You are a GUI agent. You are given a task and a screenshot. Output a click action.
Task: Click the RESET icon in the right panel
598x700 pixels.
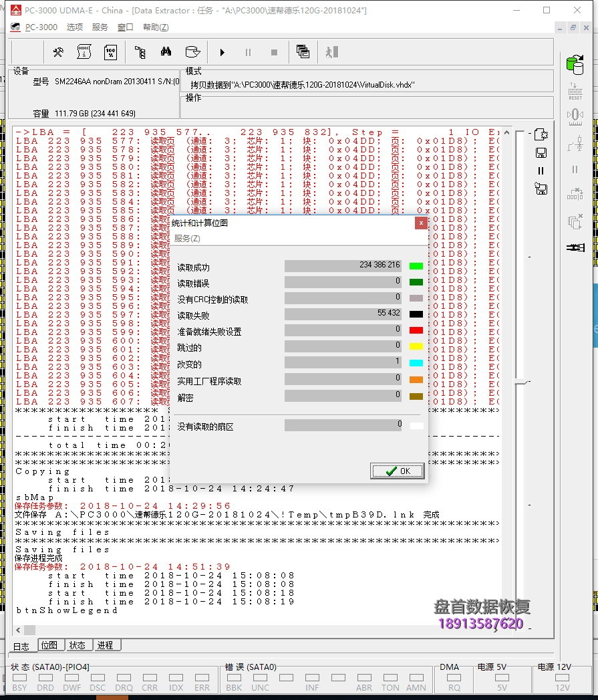[575, 92]
